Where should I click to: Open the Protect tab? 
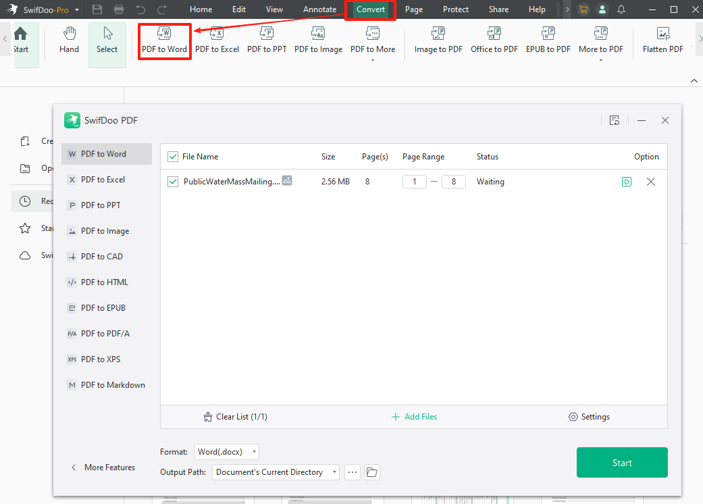click(x=455, y=9)
